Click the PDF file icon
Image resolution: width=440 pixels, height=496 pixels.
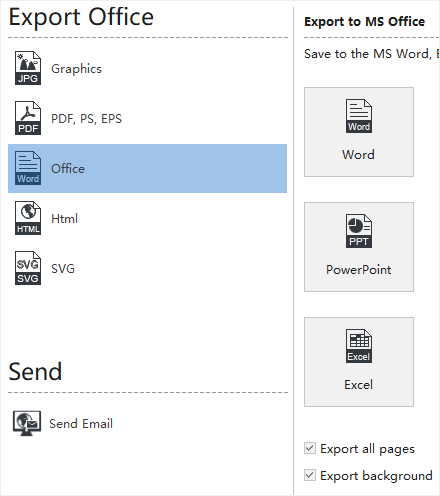pyautogui.click(x=28, y=118)
